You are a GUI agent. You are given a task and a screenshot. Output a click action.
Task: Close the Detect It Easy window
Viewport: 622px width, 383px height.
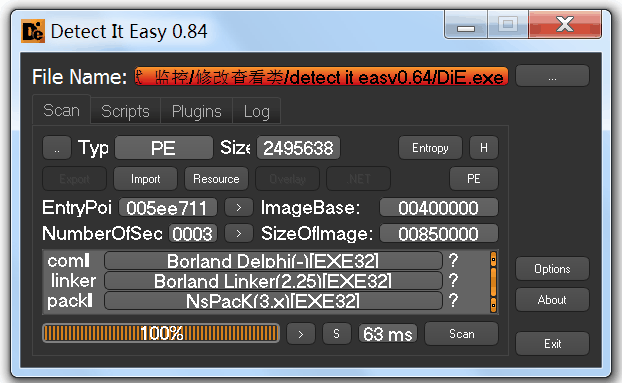point(565,25)
